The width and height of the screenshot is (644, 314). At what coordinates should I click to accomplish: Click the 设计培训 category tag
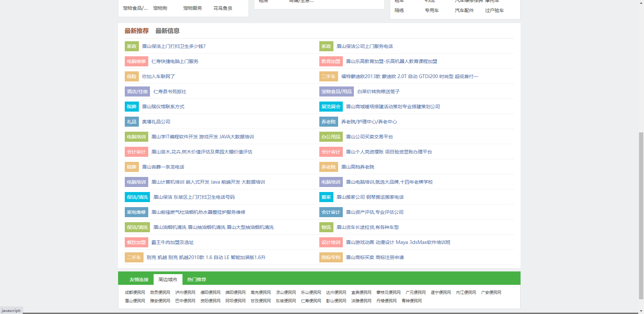pyautogui.click(x=331, y=242)
